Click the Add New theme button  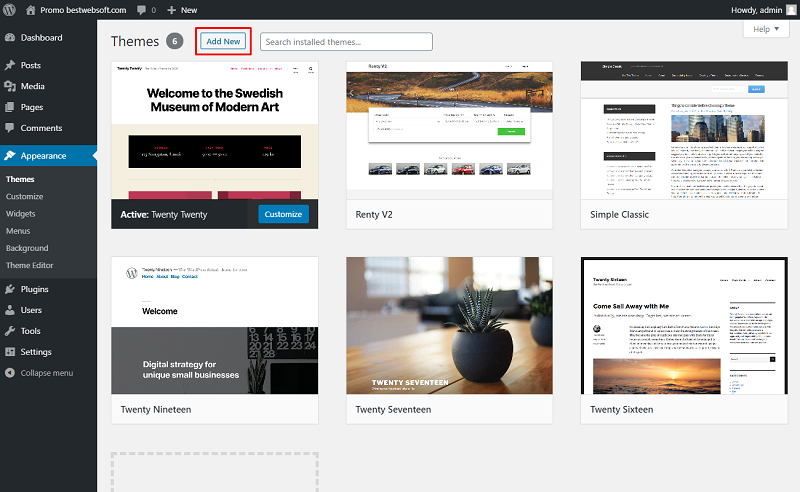[x=223, y=41]
